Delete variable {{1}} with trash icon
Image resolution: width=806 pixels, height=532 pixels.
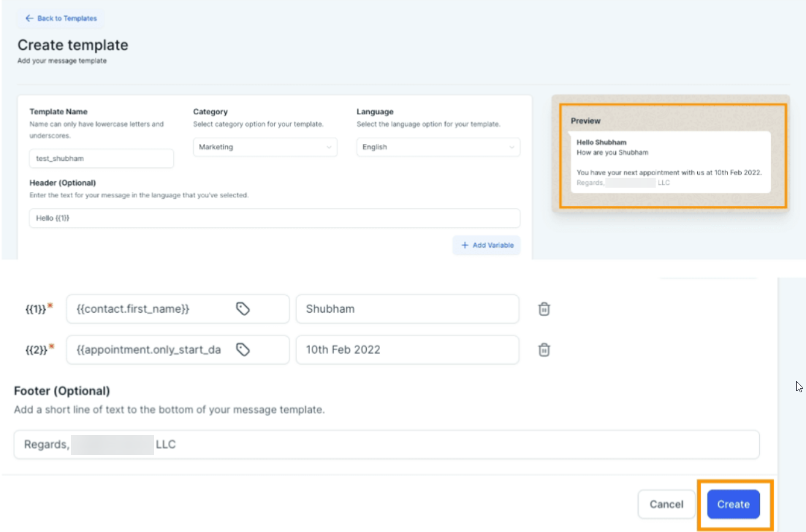tap(544, 309)
